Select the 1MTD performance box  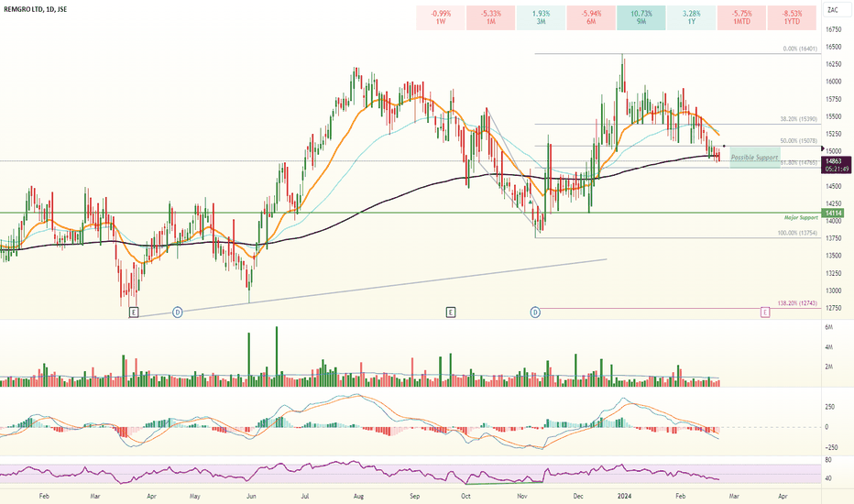(x=742, y=17)
